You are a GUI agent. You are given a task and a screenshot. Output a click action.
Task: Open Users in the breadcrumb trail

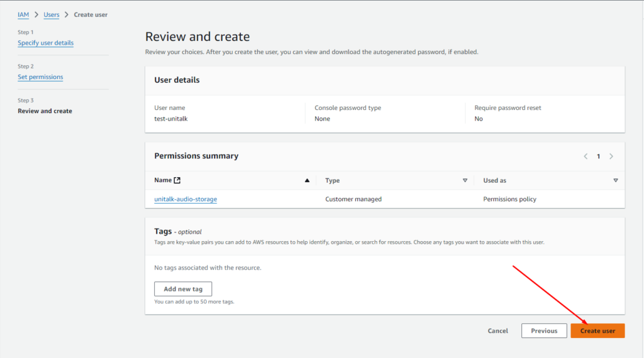pyautogui.click(x=52, y=14)
